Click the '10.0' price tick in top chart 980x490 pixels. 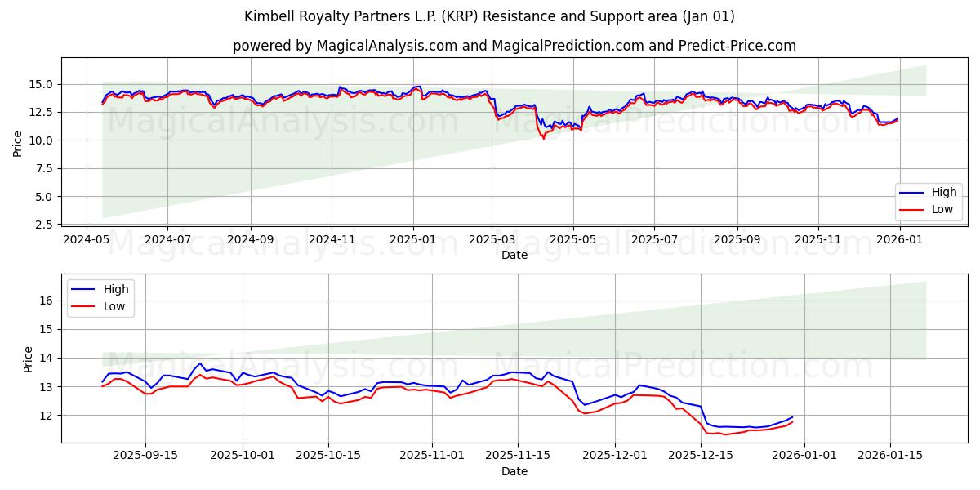point(42,140)
